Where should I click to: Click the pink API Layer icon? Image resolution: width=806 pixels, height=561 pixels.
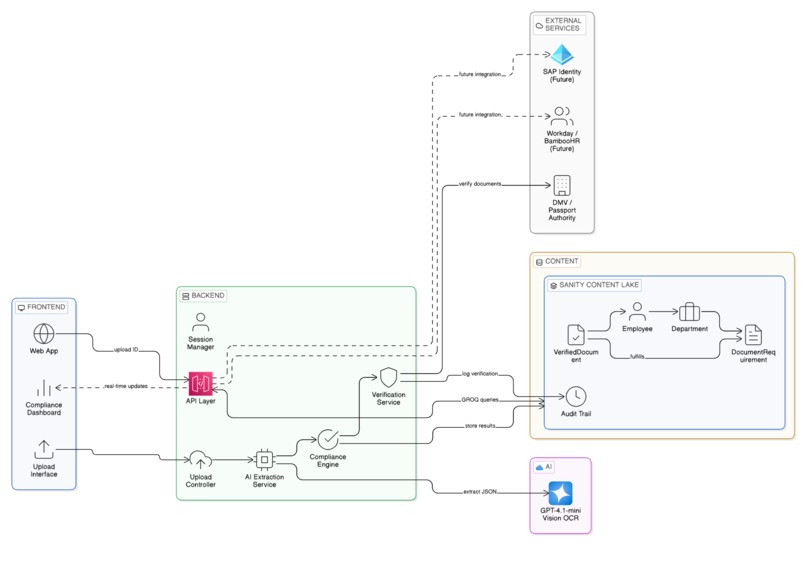tap(200, 383)
